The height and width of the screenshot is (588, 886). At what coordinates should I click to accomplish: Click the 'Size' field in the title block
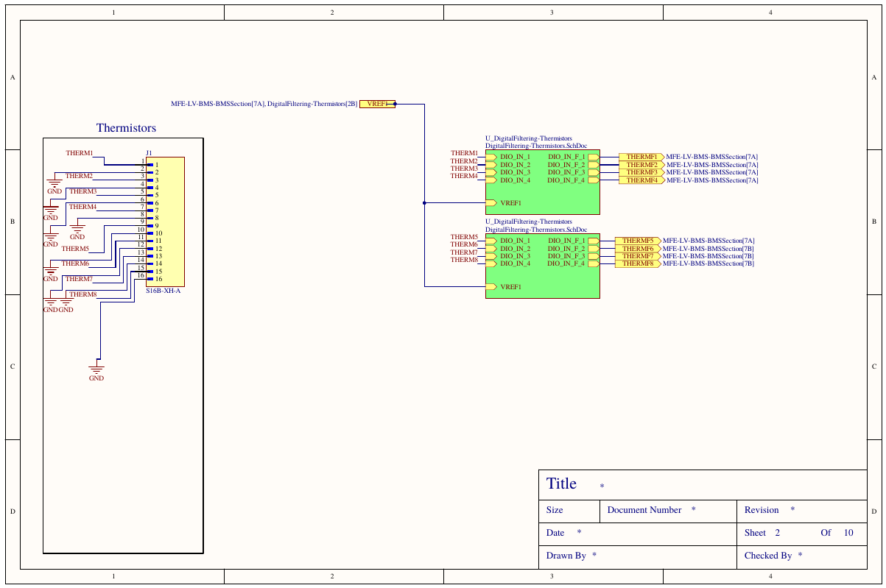pyautogui.click(x=569, y=511)
